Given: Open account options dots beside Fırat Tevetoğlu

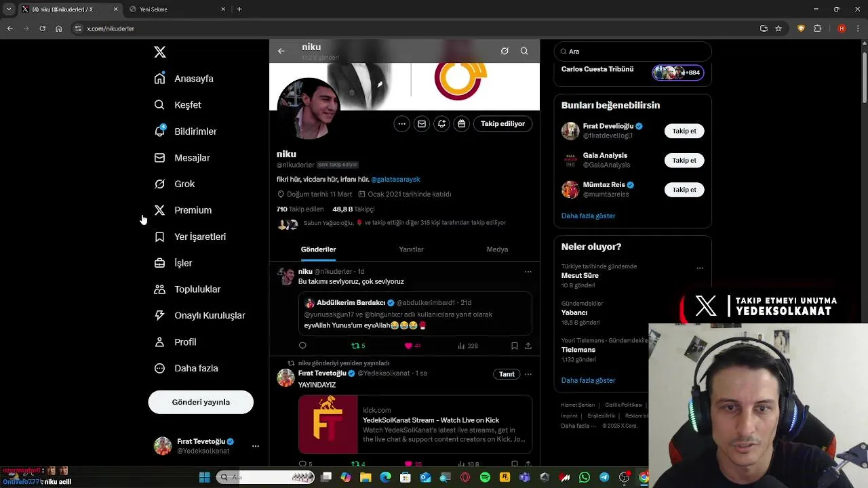Looking at the screenshot, I should point(256,446).
